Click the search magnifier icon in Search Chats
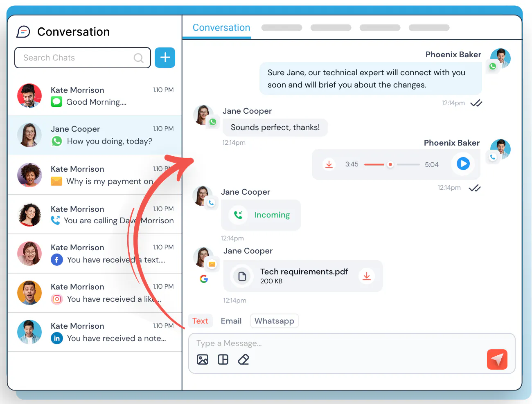532x404 pixels. 139,58
